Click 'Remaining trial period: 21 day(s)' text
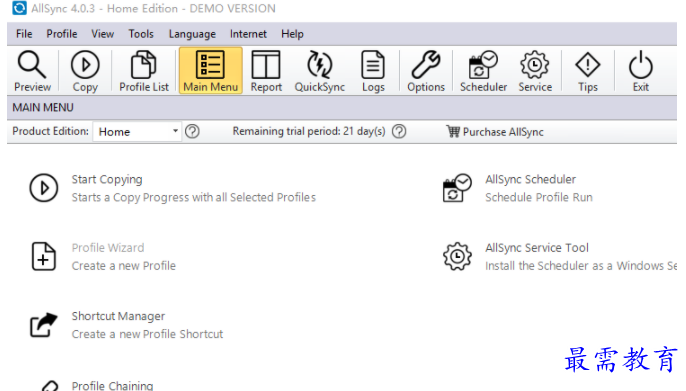This screenshot has width=686, height=391. coord(309,131)
